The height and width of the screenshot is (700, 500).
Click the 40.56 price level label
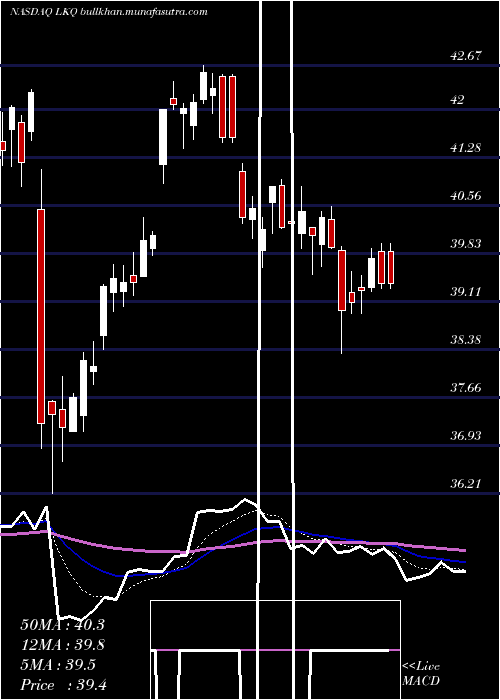[x=467, y=196]
